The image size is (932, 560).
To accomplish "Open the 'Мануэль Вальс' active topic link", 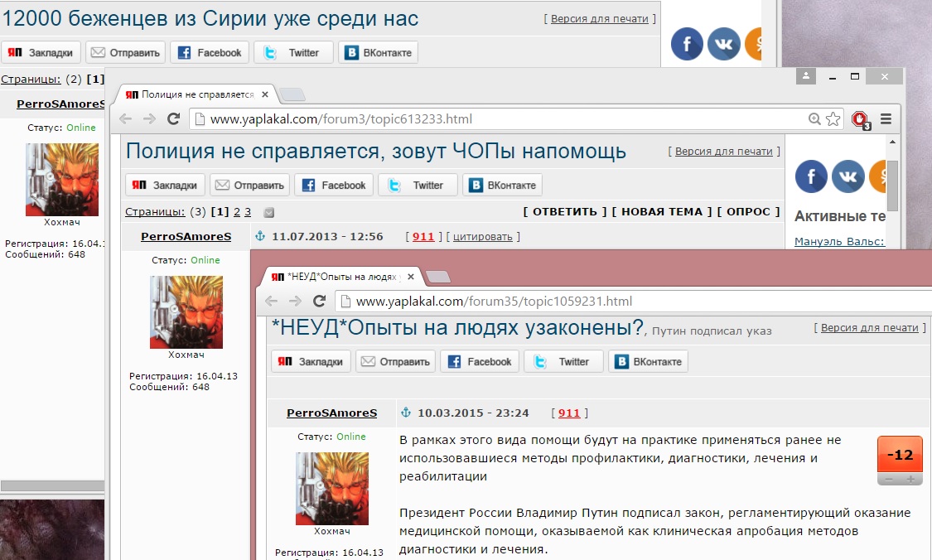I will pyautogui.click(x=838, y=242).
